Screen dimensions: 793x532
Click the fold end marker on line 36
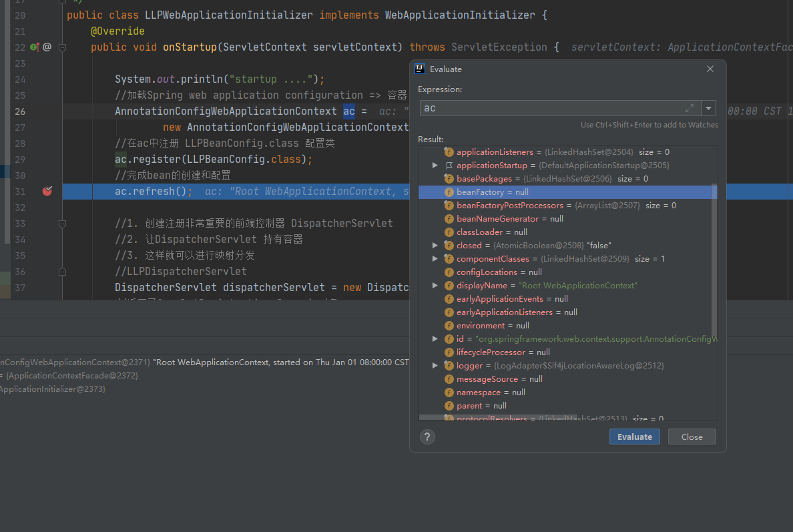(62, 272)
